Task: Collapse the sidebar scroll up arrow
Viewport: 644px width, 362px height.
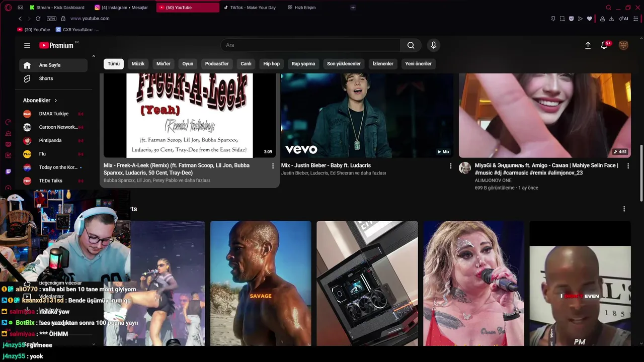Action: point(94,56)
